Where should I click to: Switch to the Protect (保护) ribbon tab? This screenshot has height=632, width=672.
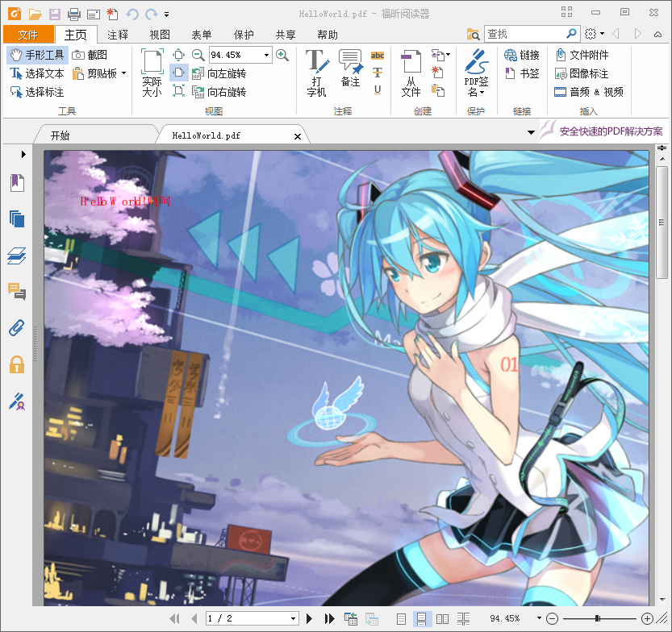244,35
